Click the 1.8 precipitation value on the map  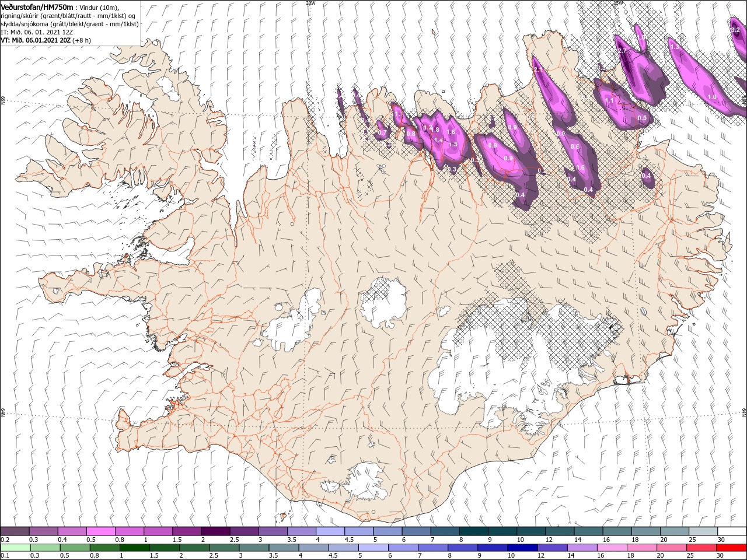coord(435,130)
